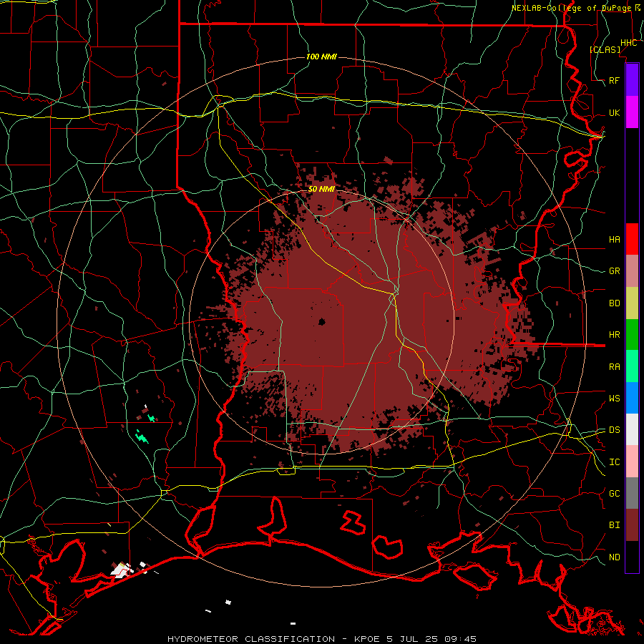Click the RF purple legend swatch
This screenshot has height=644, width=644.
click(x=632, y=80)
